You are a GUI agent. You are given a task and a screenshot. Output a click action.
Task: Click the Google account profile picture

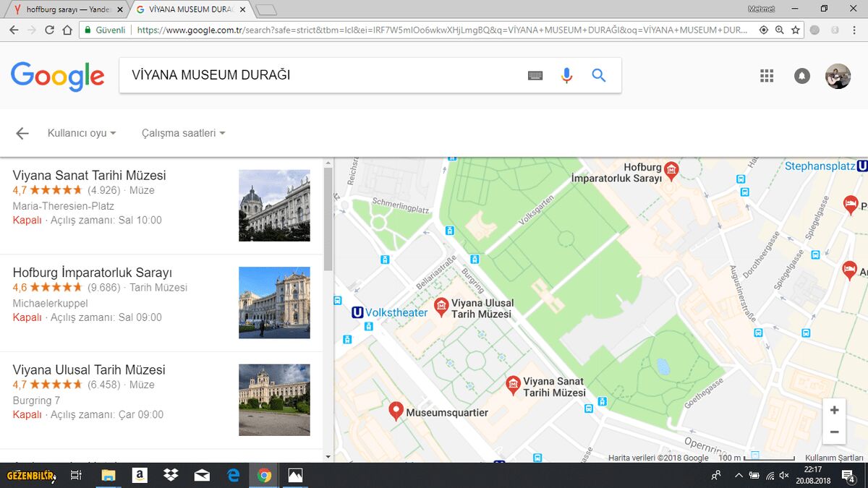838,75
